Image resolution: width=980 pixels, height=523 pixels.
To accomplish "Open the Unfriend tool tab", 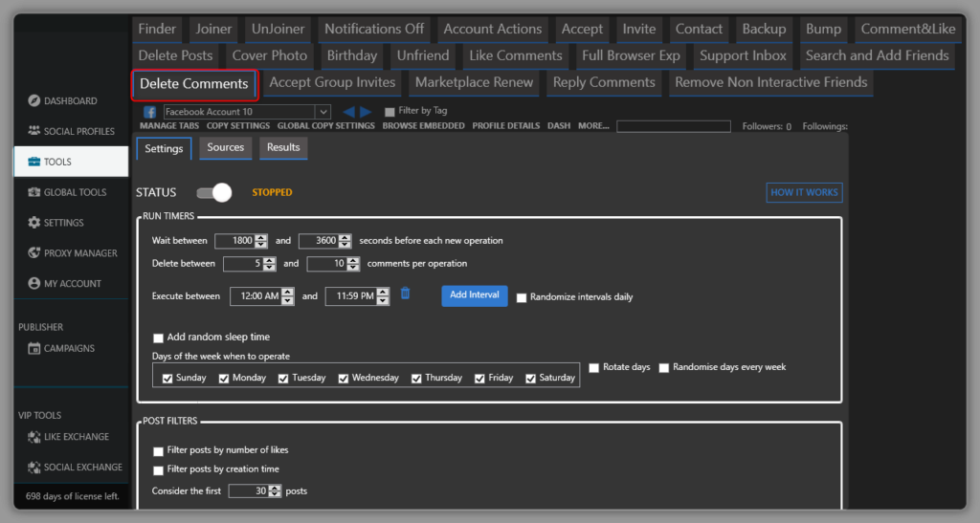I will (422, 55).
